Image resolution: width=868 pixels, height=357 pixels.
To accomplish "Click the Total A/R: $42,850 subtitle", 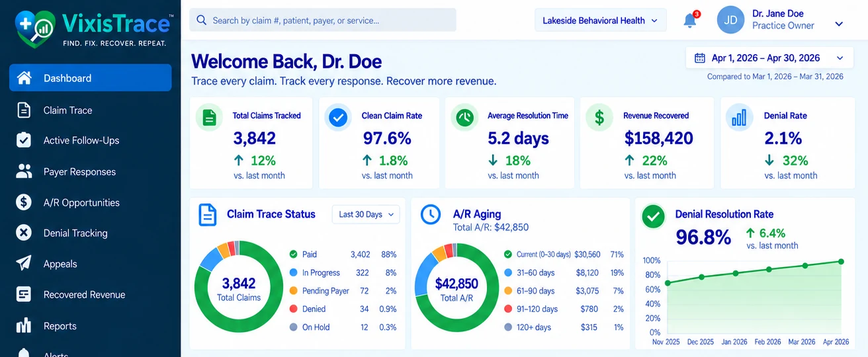I will coord(491,227).
